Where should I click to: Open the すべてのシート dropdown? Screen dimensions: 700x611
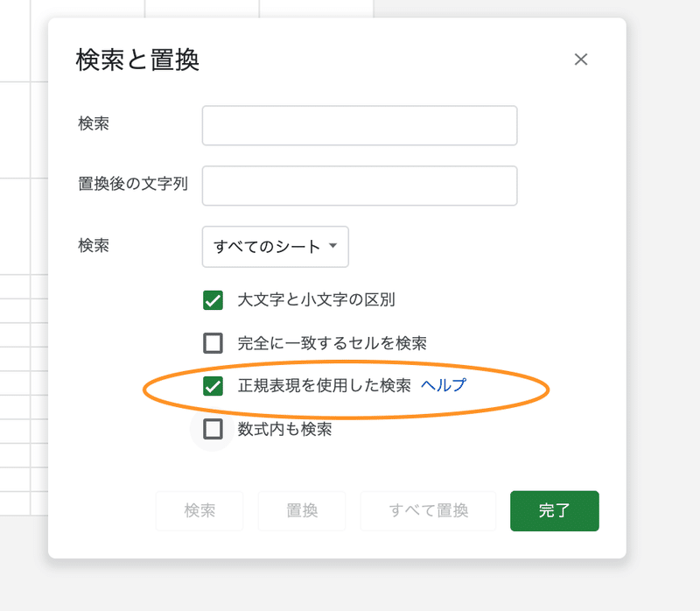(275, 247)
